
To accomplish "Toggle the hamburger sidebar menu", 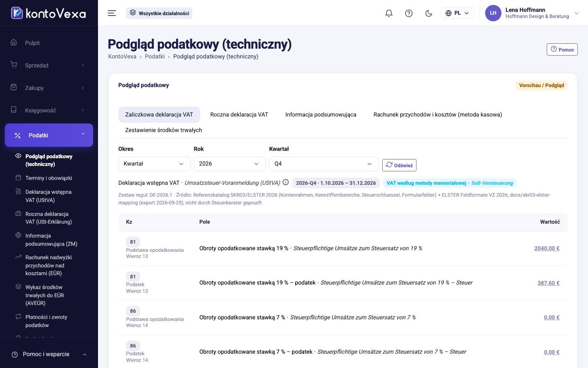I will click(112, 13).
